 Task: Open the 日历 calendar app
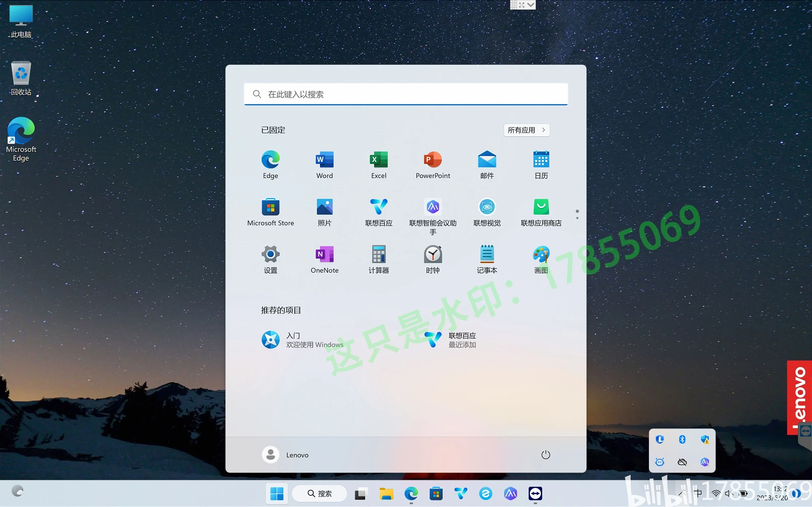[541, 165]
